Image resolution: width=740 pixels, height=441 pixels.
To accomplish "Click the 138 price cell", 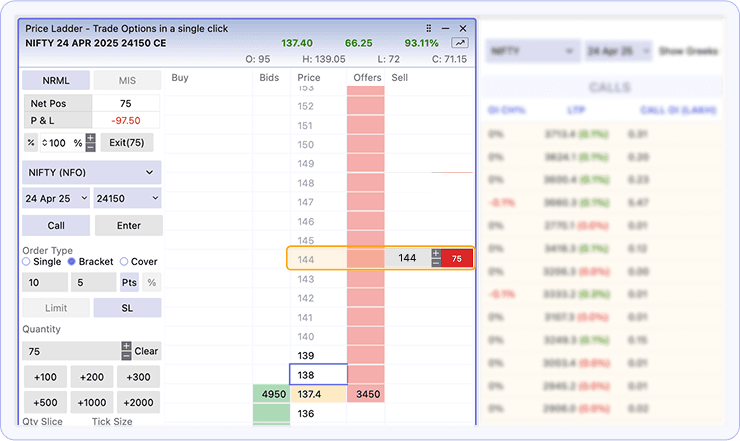I will click(318, 374).
